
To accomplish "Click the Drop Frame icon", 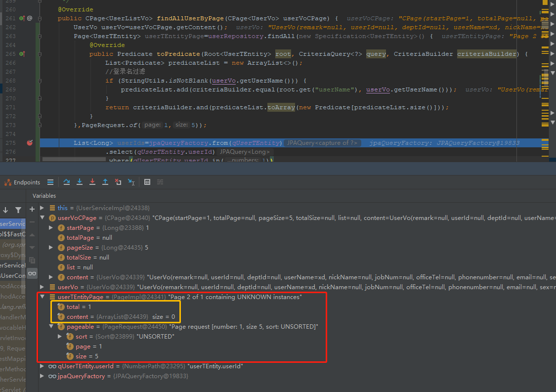I will [118, 182].
